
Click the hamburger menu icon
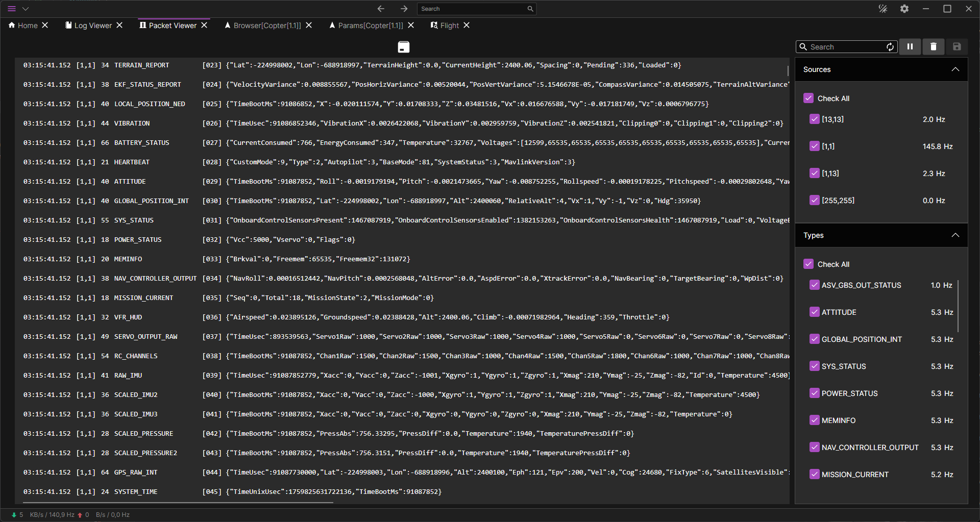click(12, 9)
